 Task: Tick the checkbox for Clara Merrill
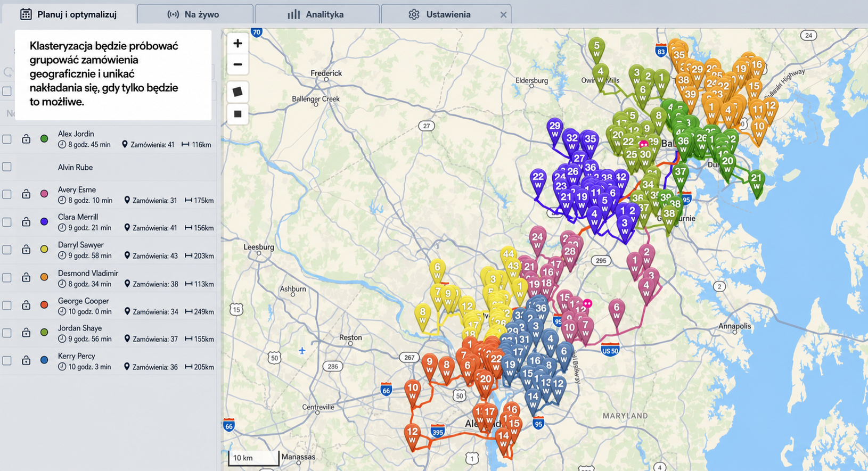(7, 222)
